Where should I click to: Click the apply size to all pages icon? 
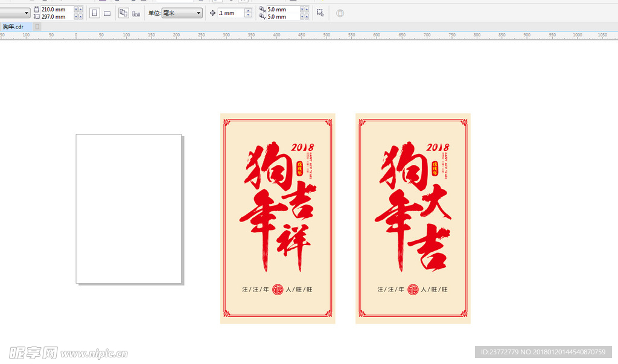coord(123,12)
